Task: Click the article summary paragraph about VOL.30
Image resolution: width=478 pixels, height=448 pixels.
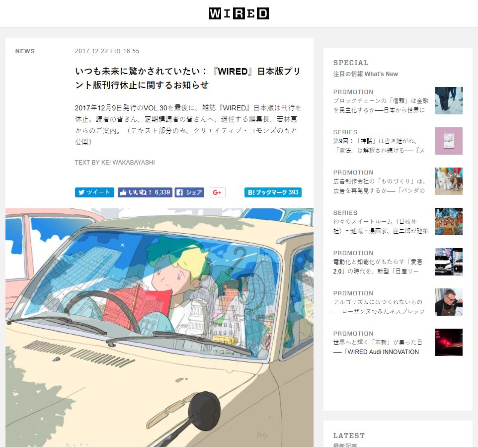Action: click(x=188, y=125)
